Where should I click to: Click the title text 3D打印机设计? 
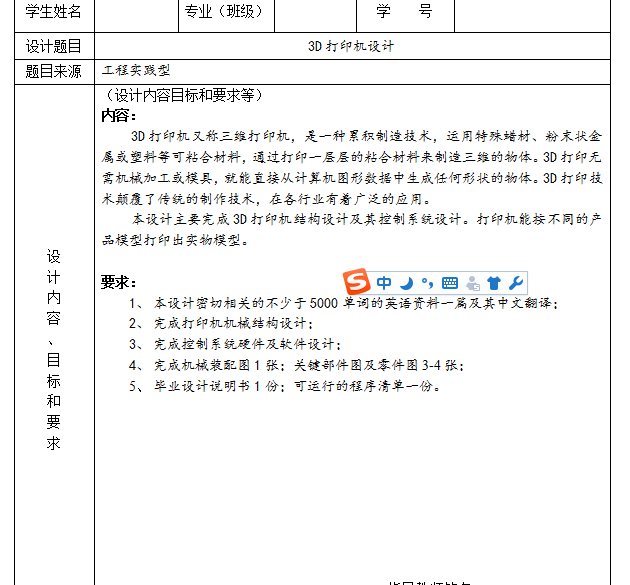(351, 46)
